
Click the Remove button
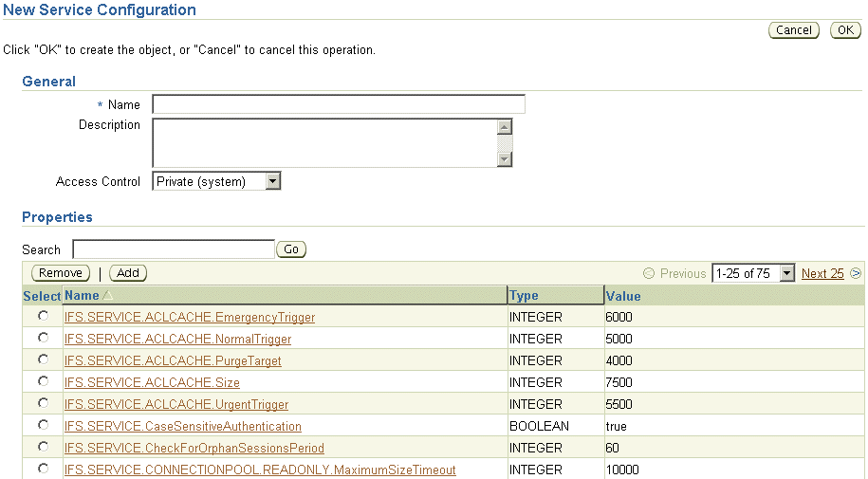click(61, 273)
